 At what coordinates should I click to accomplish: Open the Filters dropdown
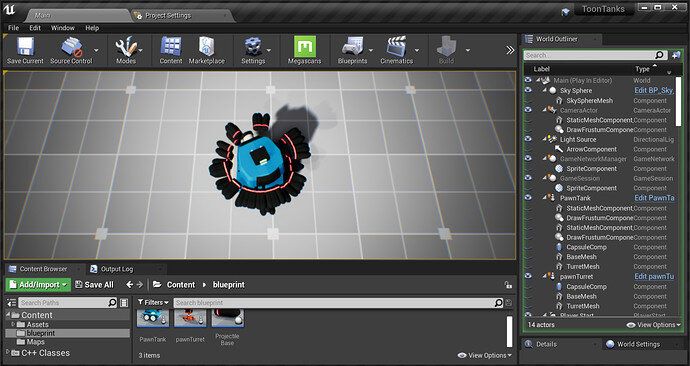pos(153,302)
